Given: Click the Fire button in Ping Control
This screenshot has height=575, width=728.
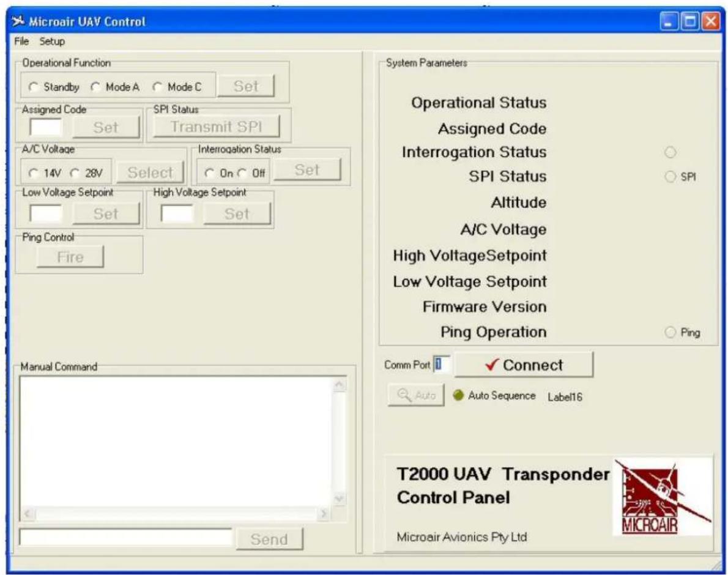Looking at the screenshot, I should point(70,257).
